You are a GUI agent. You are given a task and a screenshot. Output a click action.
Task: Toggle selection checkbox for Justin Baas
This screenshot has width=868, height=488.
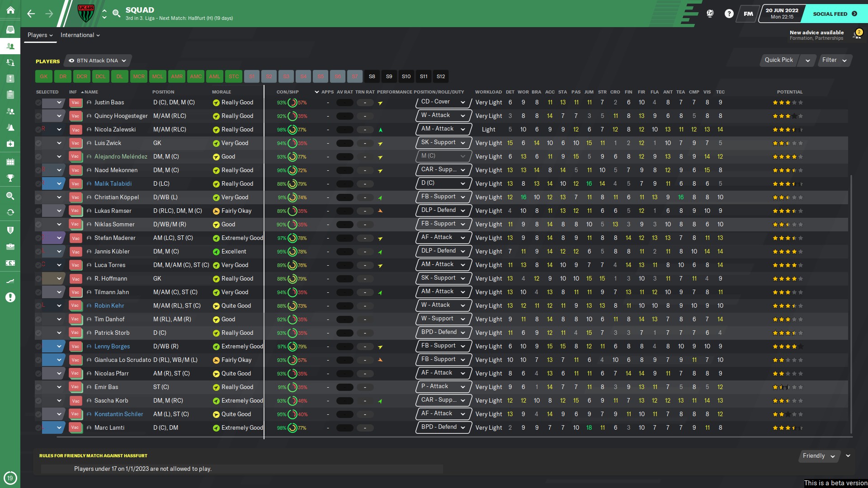[38, 103]
